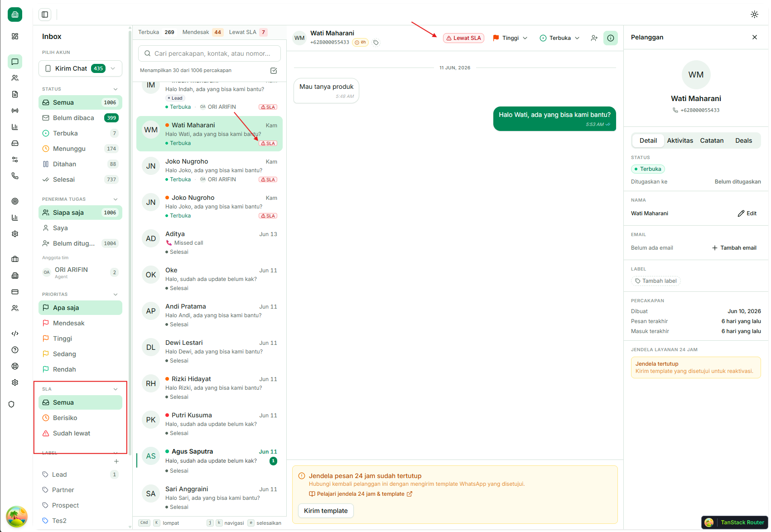Toggle the customer info panel icon

pyautogui.click(x=611, y=38)
